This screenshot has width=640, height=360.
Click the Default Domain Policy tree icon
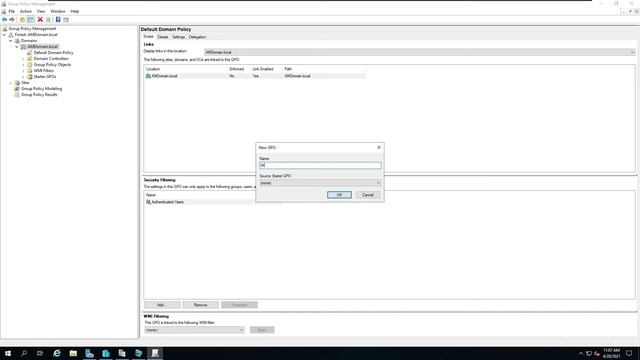point(29,53)
